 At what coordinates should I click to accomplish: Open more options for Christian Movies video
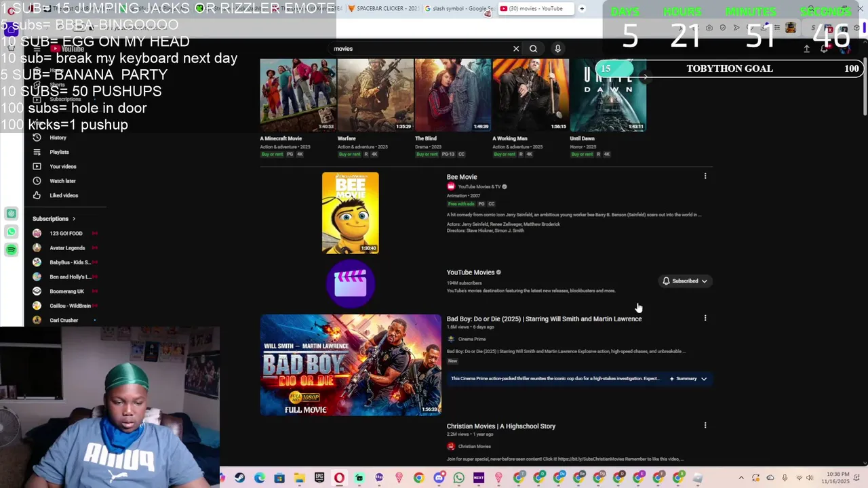point(705,426)
